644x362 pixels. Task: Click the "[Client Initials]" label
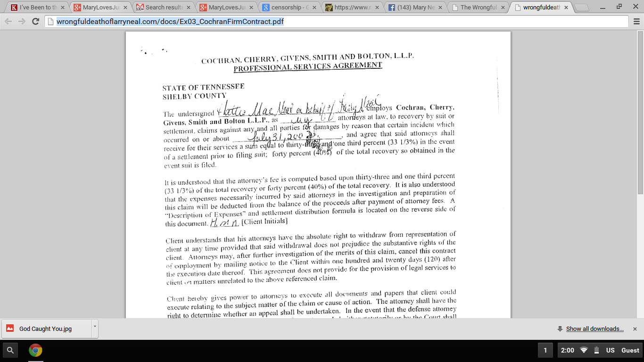(264, 222)
